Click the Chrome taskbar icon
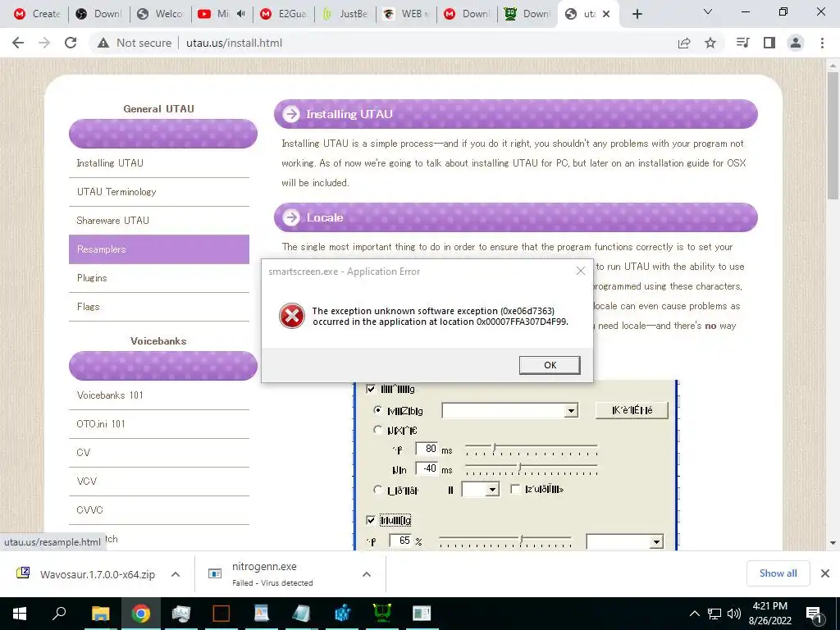The width and height of the screenshot is (840, 630). tap(140, 614)
